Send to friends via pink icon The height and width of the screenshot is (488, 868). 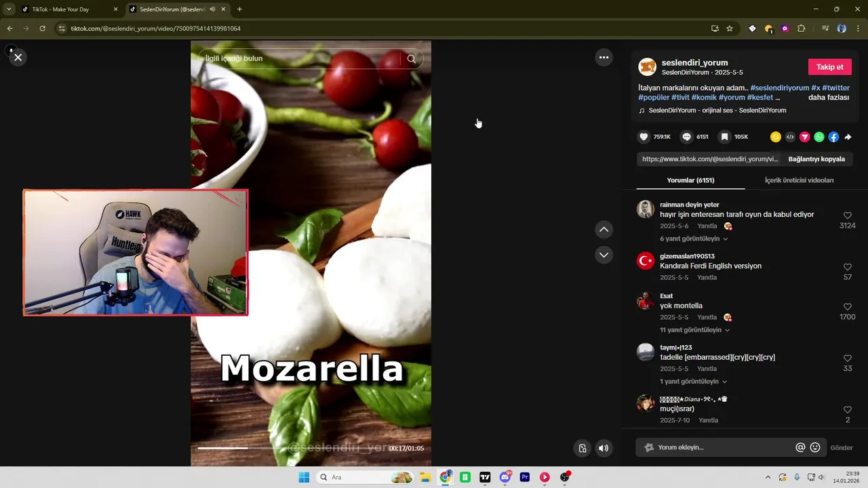tap(805, 137)
